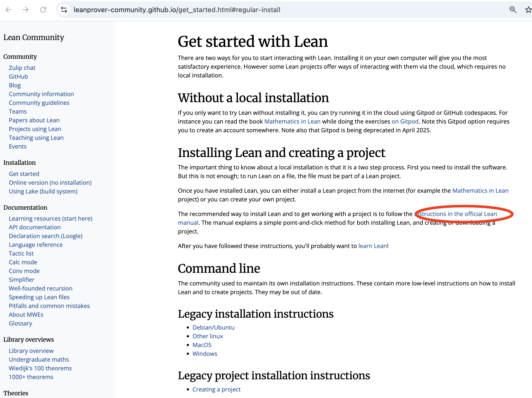Click the browser forward arrow

(25, 10)
